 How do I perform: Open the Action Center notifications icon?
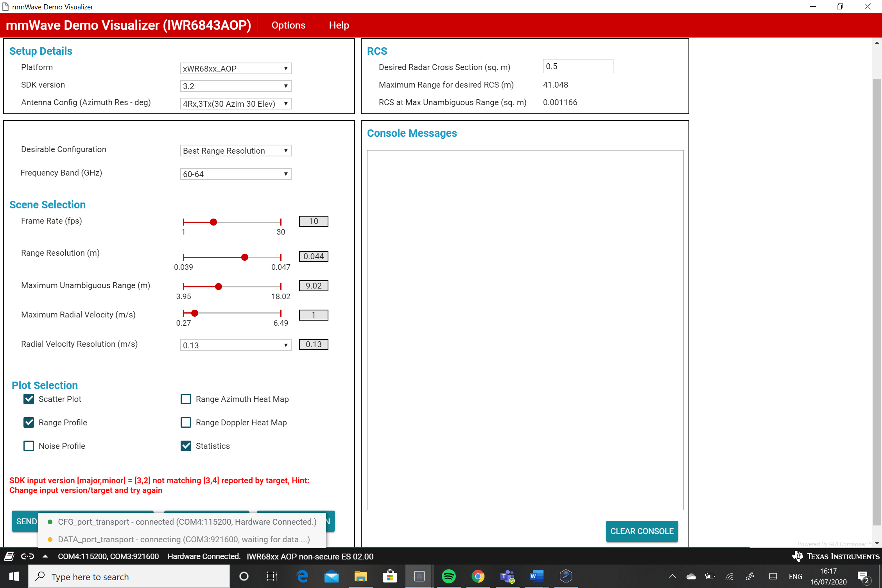(864, 577)
